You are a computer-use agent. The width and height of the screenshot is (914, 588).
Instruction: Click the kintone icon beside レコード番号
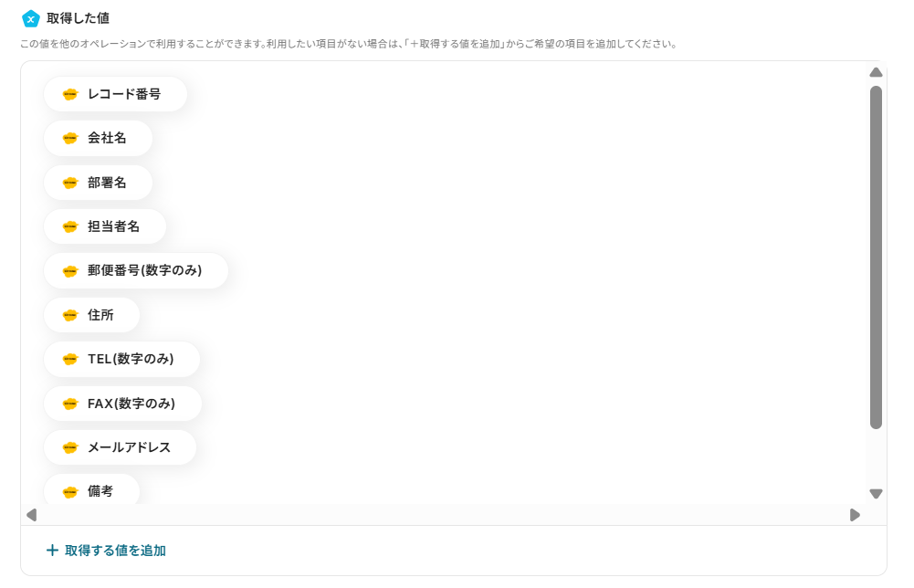70,94
